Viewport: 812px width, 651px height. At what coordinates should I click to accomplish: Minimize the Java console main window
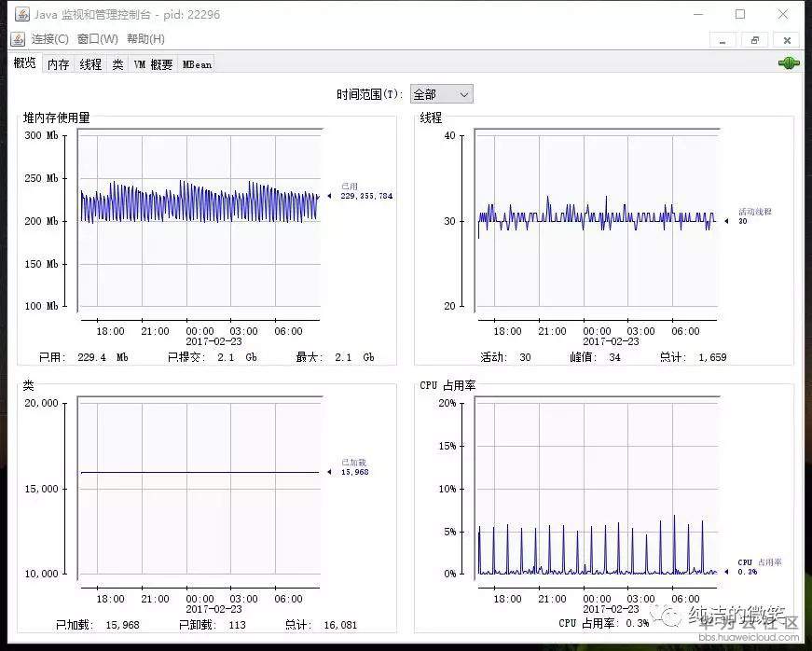coord(699,15)
